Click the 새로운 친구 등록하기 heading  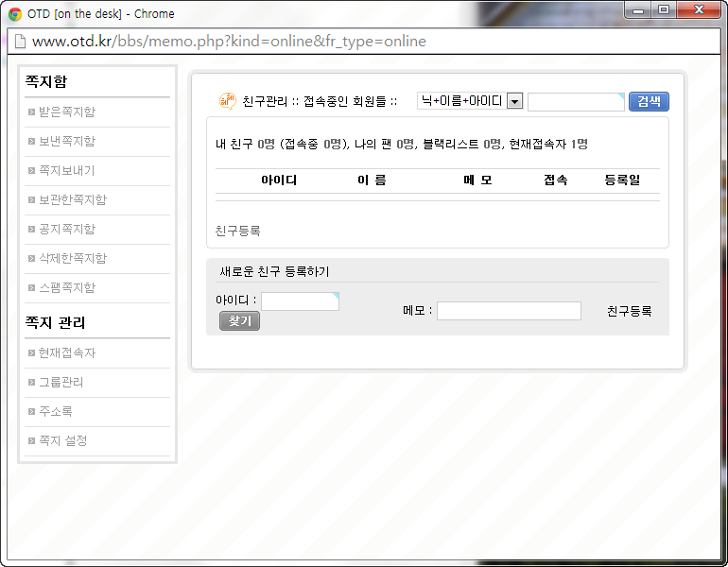click(274, 271)
